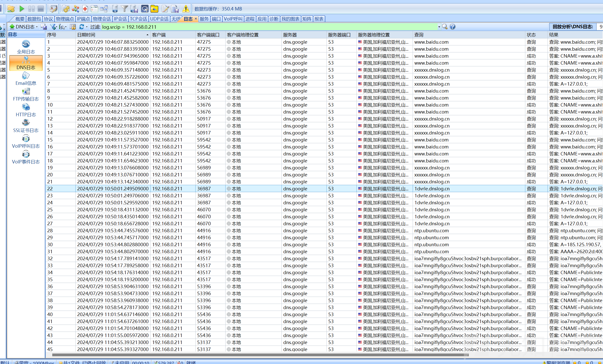Click the column selection dropdown icon
Image resolution: width=603 pixels, height=364 pixels.
click(x=63, y=27)
